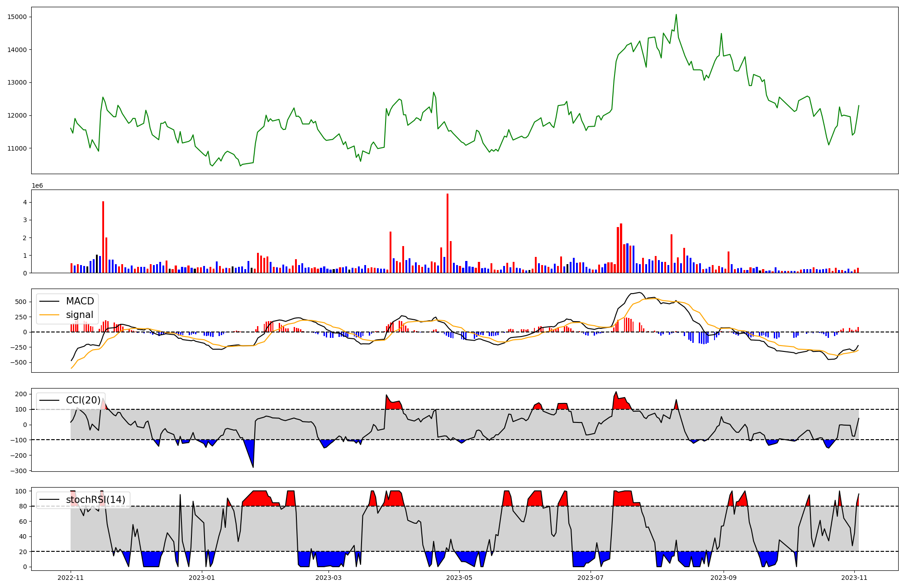Screen dimensions: 905x588
Task: Click the 80 tick on the stochRSI axis
Action: point(23,507)
